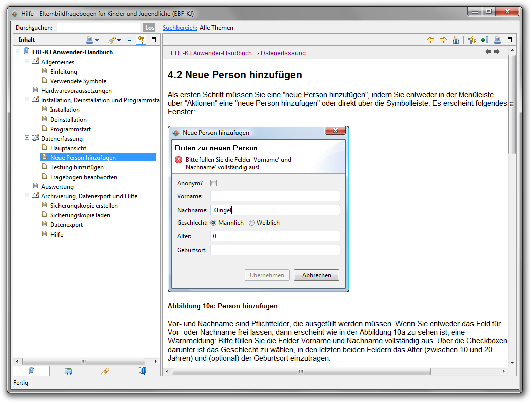Screen dimensions: 532x403
Task: Tick the Anonym? checkbox in the dialog image
Action: click(213, 183)
